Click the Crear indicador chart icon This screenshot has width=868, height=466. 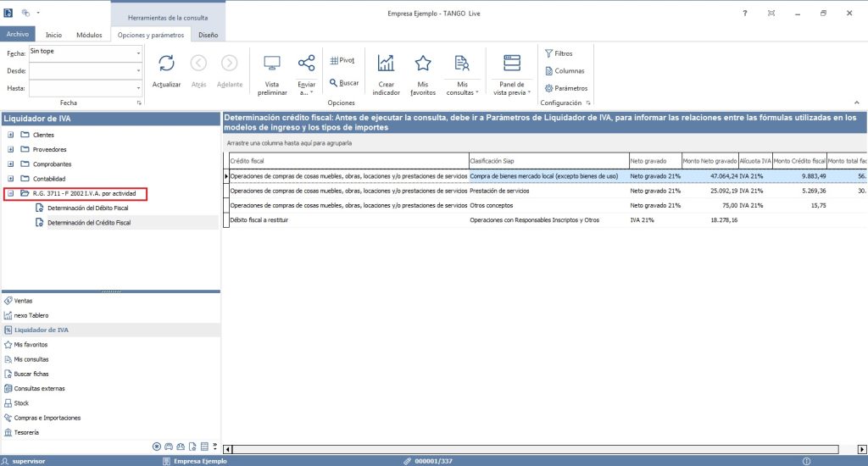[x=387, y=64]
